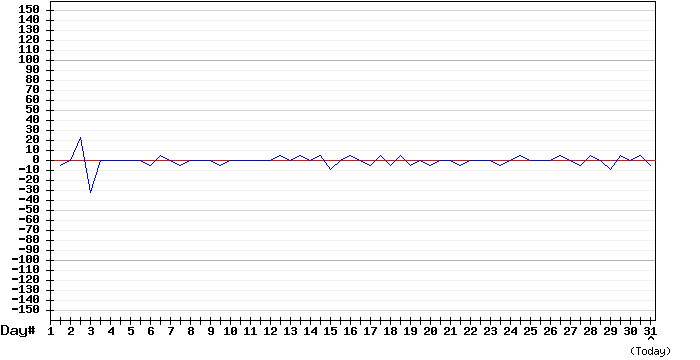Click the caret mark under Day 31

tap(650, 339)
